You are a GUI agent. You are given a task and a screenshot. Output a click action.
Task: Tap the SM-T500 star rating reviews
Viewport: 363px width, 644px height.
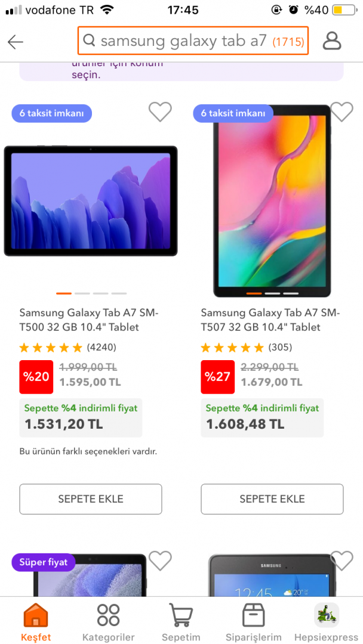click(67, 347)
